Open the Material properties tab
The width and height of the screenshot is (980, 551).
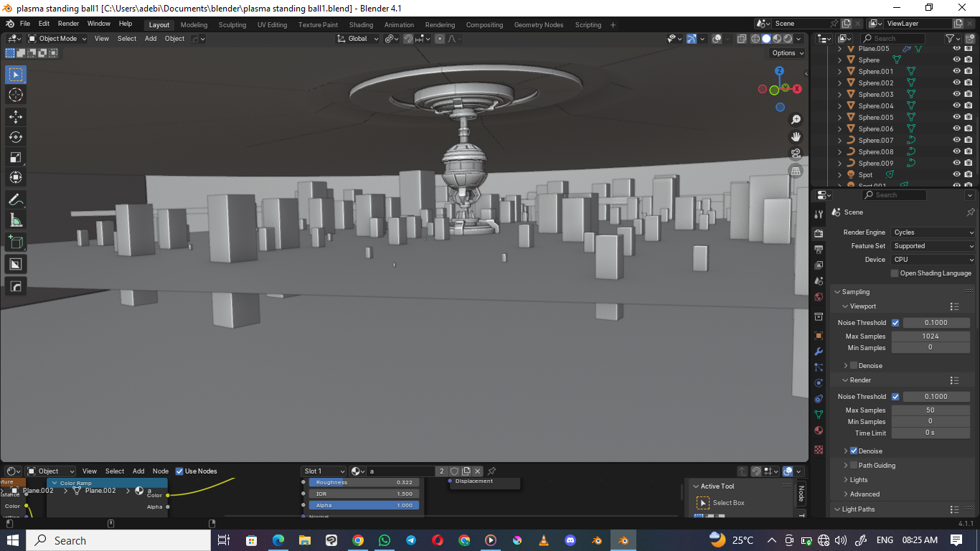point(819,430)
